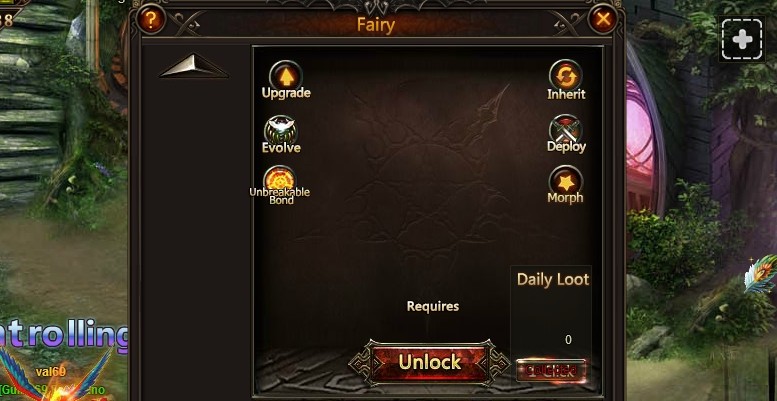Click the Fairy panel title
777x401 pixels.
tap(376, 24)
